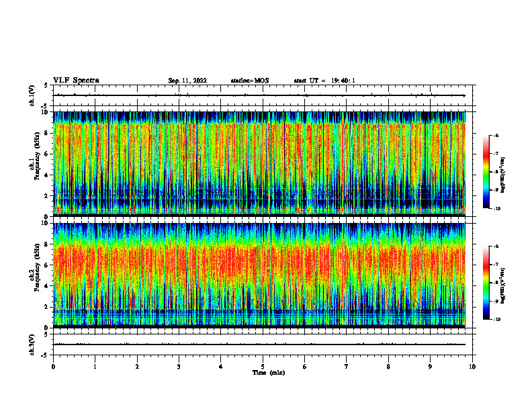Click the time axis tick label "6"

point(305,367)
